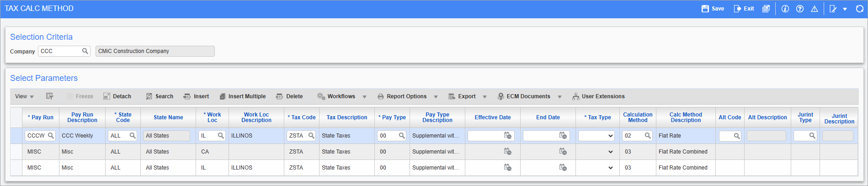Image resolution: width=868 pixels, height=186 pixels.
Task: Expand the arrow beside the edit page icon
Action: 845,9
